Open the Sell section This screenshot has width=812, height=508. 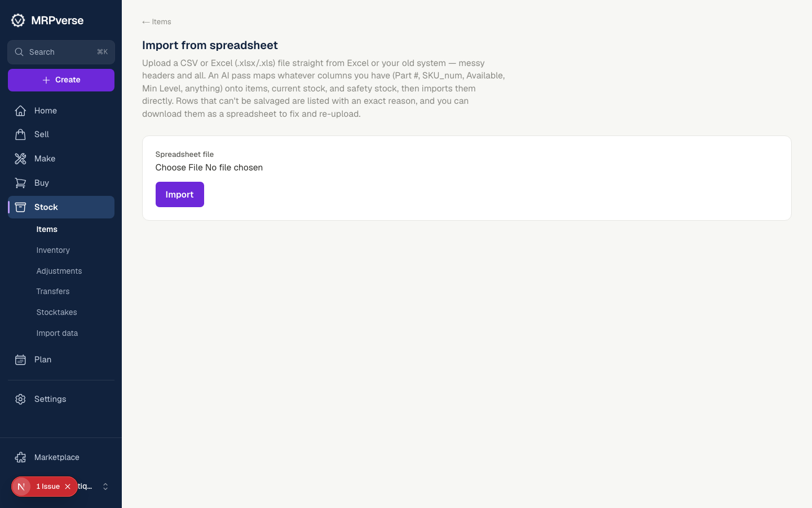pos(61,134)
